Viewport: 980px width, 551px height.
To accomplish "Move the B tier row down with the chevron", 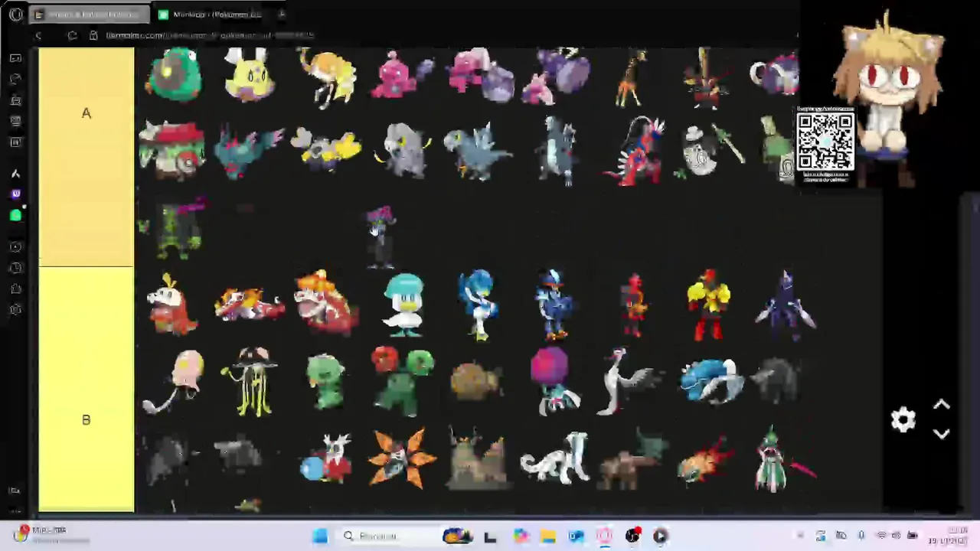I will (942, 434).
